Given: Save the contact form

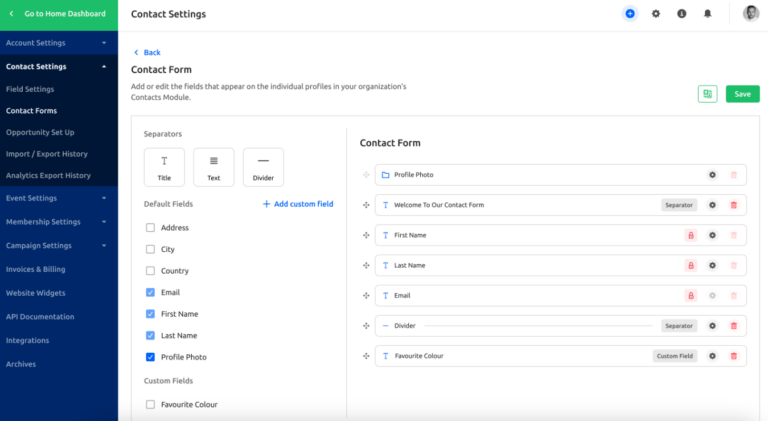Looking at the screenshot, I should point(742,94).
